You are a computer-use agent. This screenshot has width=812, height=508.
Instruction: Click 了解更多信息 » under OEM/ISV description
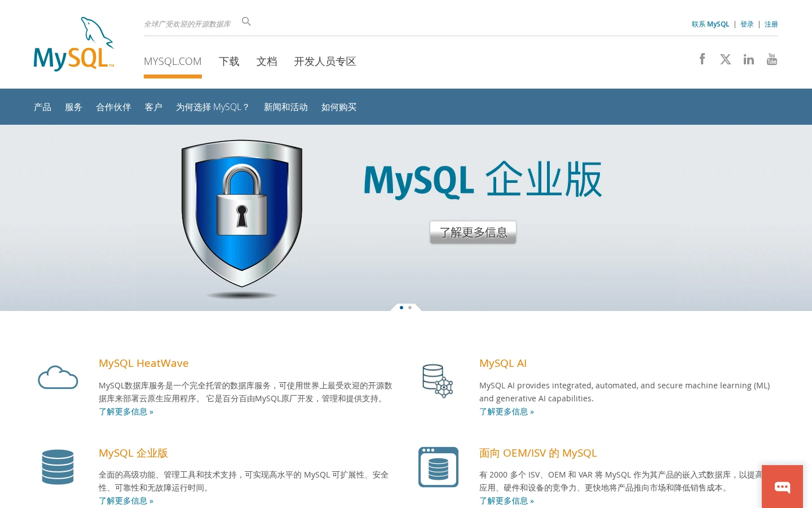(x=506, y=501)
